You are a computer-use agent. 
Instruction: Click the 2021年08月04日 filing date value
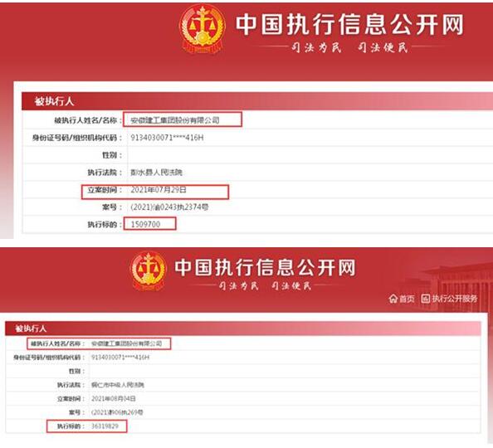pyautogui.click(x=113, y=398)
